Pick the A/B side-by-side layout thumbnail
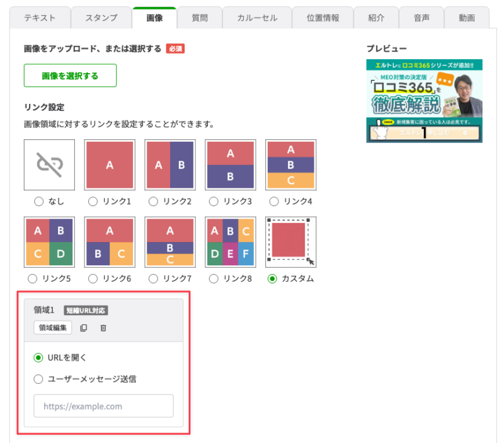This screenshot has width=504, height=443. coord(170,164)
